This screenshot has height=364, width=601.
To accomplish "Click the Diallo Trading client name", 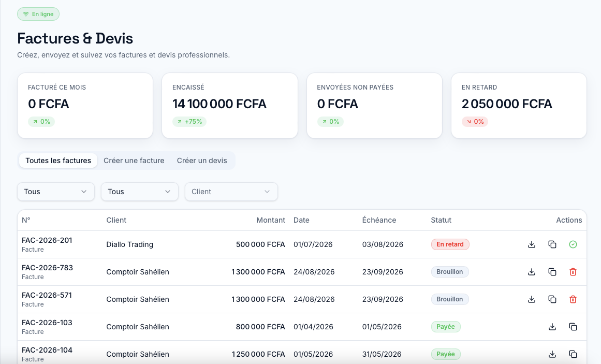I will [129, 244].
